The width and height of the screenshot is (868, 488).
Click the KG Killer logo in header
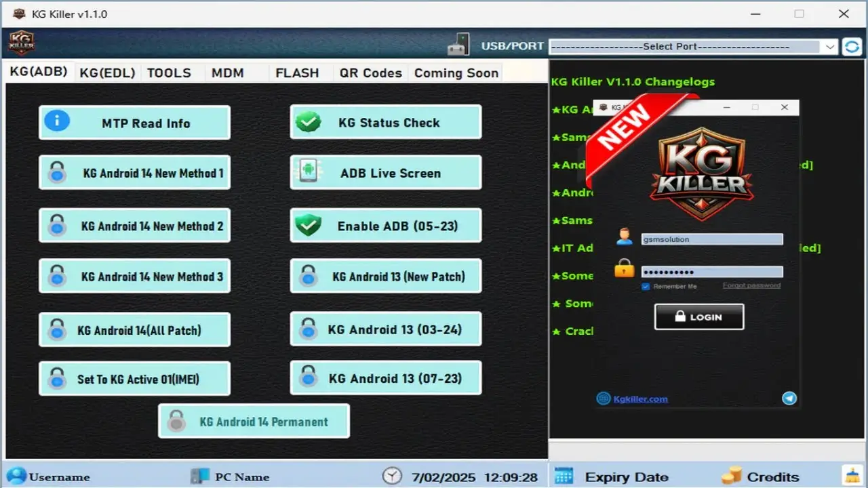click(21, 44)
